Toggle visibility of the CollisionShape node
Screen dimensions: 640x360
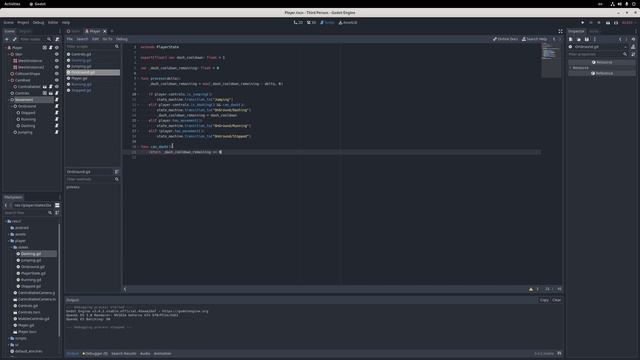click(57, 74)
